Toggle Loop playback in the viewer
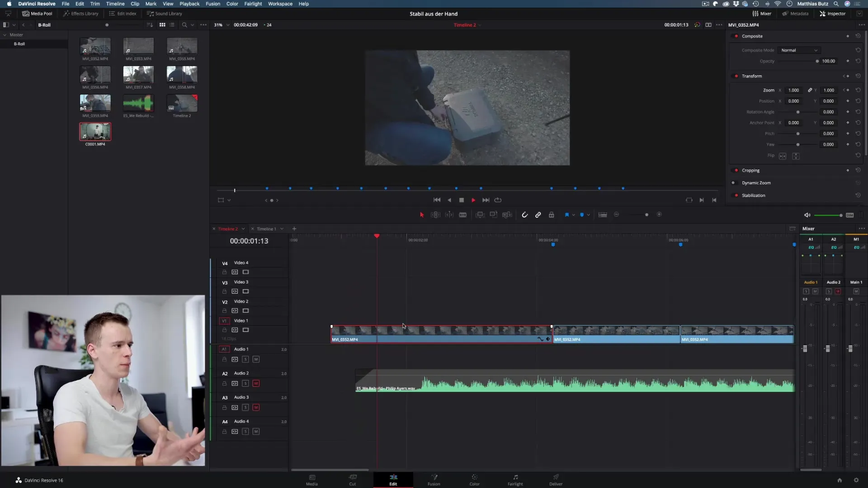This screenshot has width=868, height=488. (x=498, y=200)
